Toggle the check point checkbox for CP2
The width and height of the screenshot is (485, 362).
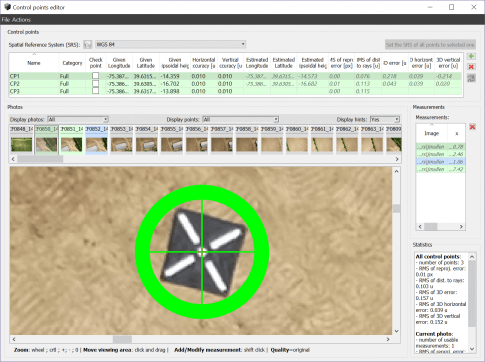coord(95,84)
